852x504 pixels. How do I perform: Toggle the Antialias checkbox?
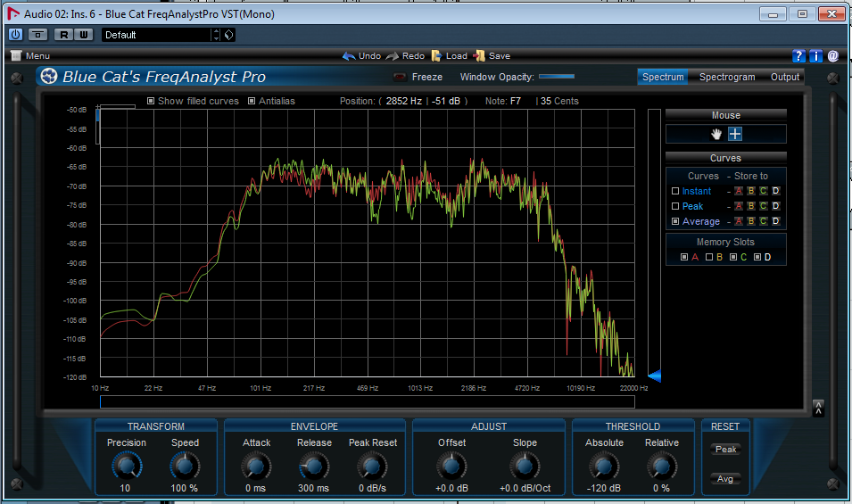tap(252, 101)
